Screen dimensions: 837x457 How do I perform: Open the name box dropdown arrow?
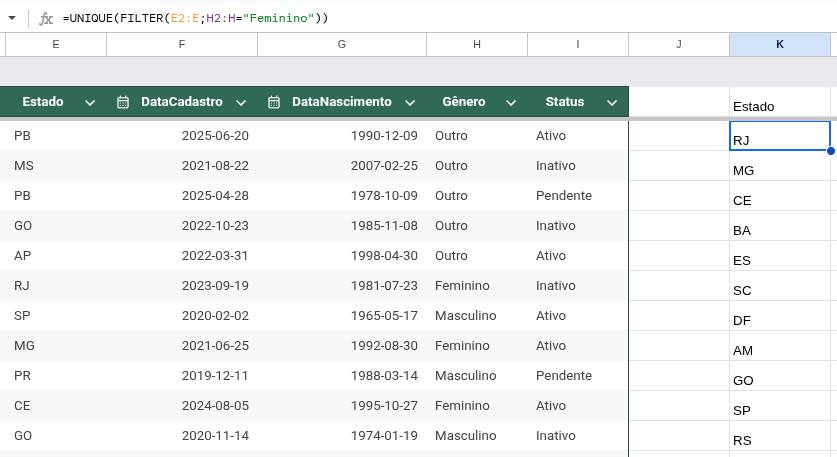(12, 18)
